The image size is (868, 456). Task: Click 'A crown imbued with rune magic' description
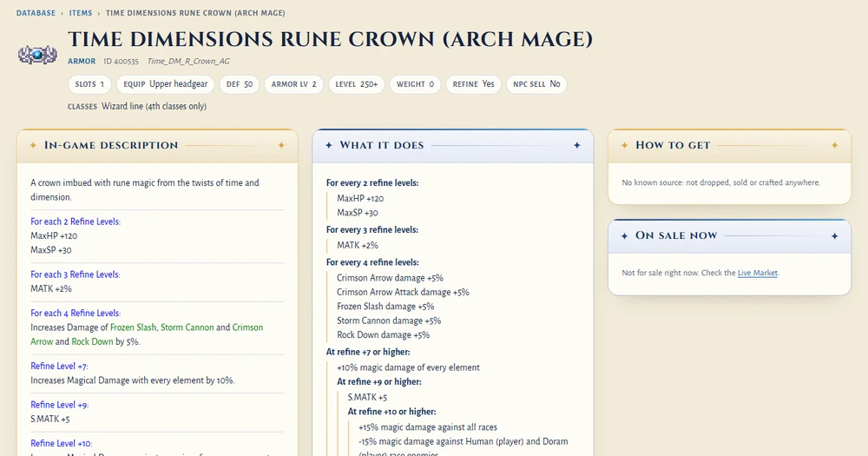[x=145, y=189]
